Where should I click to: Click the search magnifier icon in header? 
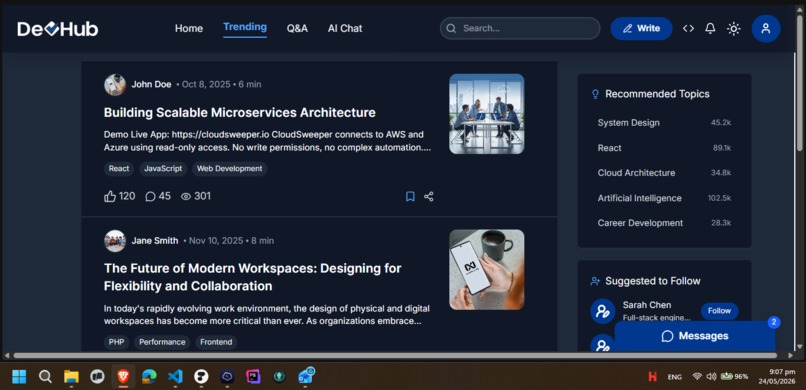pyautogui.click(x=451, y=29)
